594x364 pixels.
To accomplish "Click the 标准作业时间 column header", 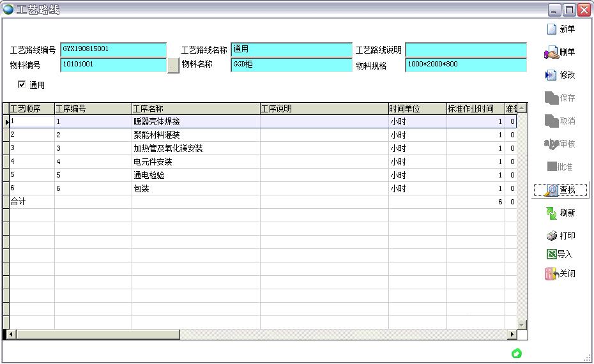I will (475, 109).
